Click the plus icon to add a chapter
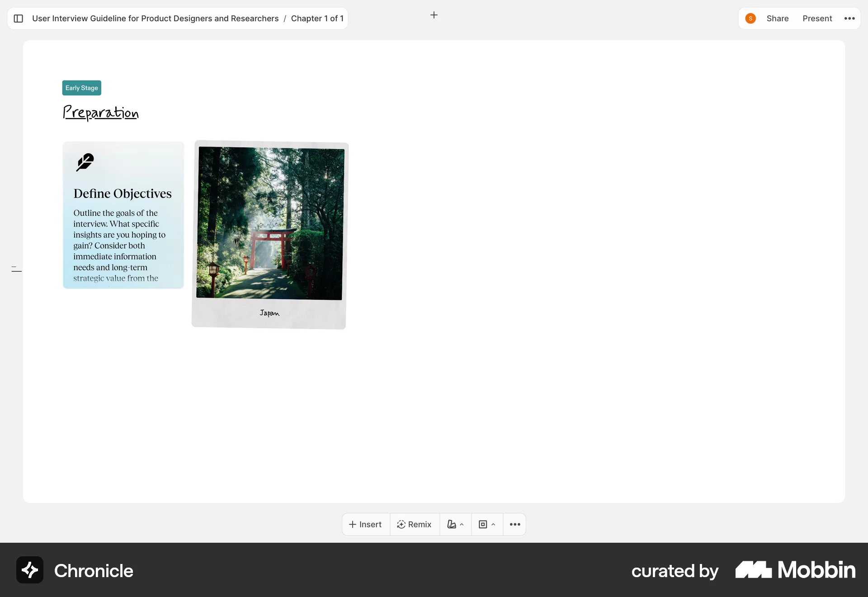 pos(434,15)
